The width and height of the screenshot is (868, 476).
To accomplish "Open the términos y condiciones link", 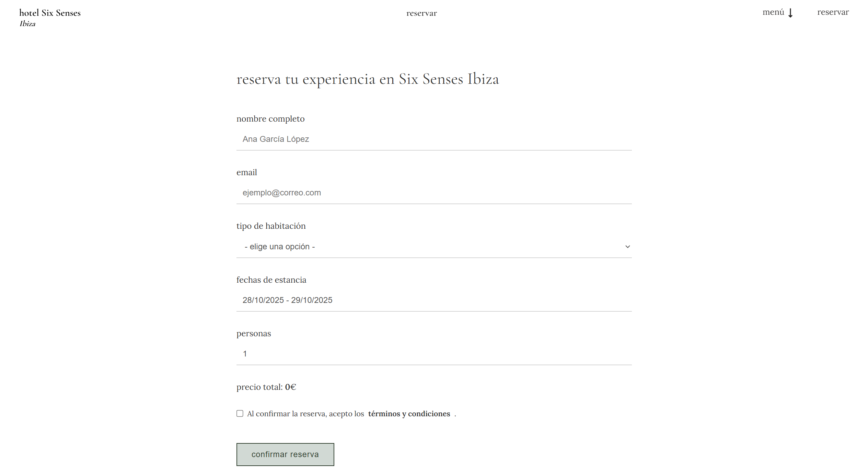I will point(408,413).
